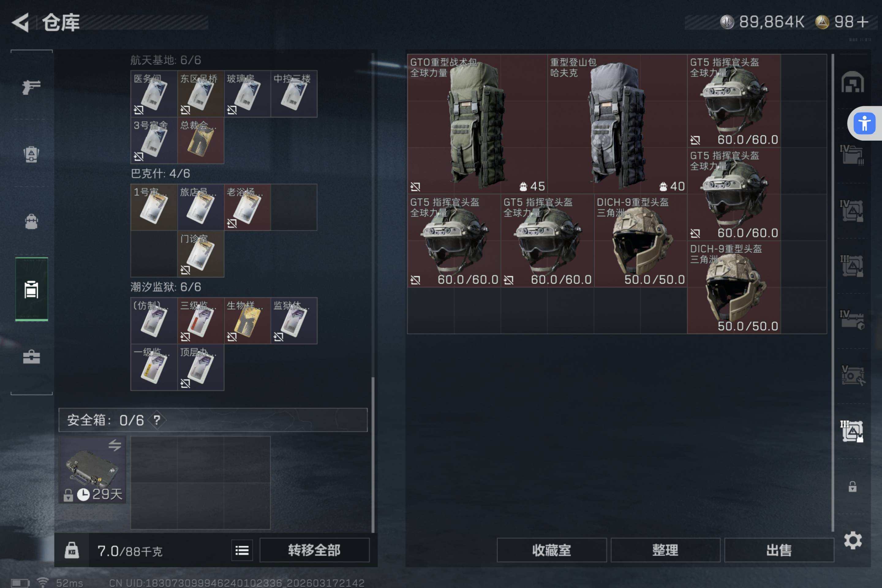Swap the safe box using its arrows icon
This screenshot has height=588, width=882.
click(x=115, y=445)
